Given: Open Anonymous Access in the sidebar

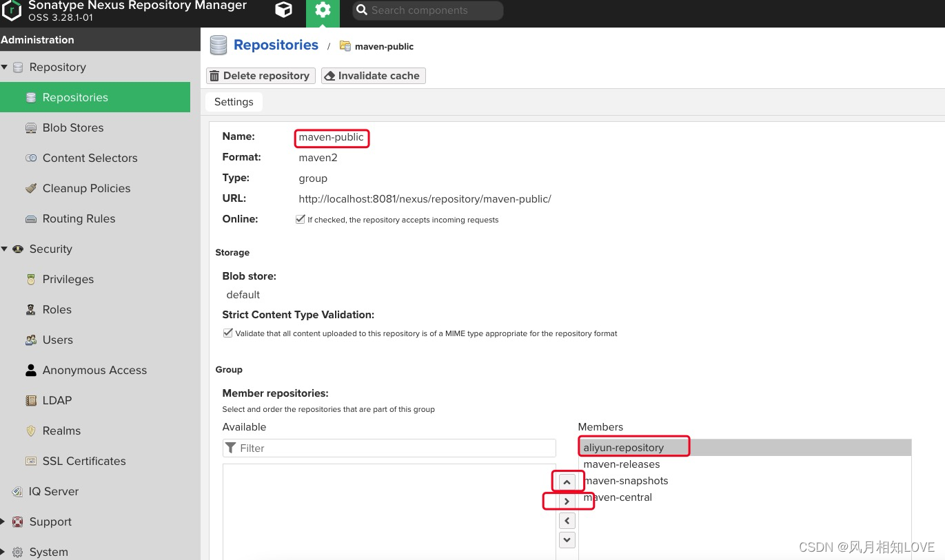Looking at the screenshot, I should tap(95, 370).
